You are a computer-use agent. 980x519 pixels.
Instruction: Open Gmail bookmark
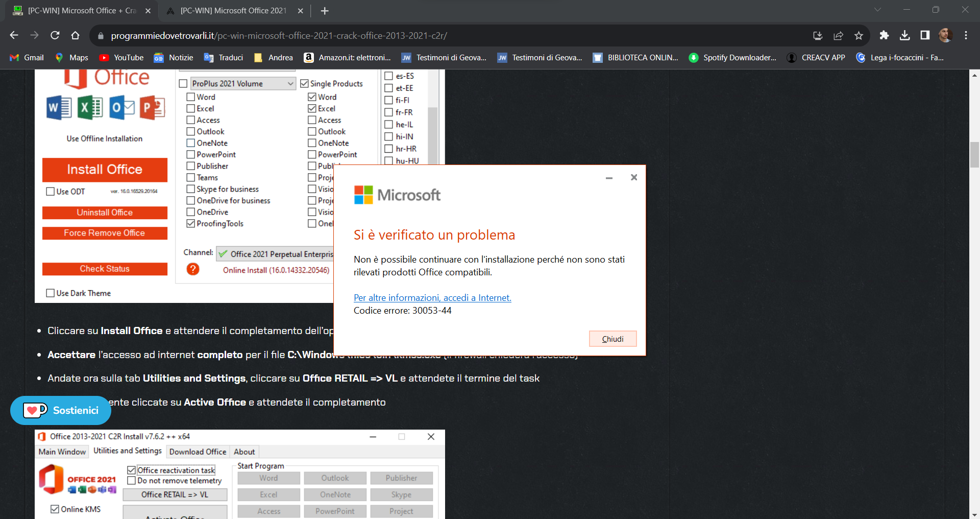click(27, 58)
